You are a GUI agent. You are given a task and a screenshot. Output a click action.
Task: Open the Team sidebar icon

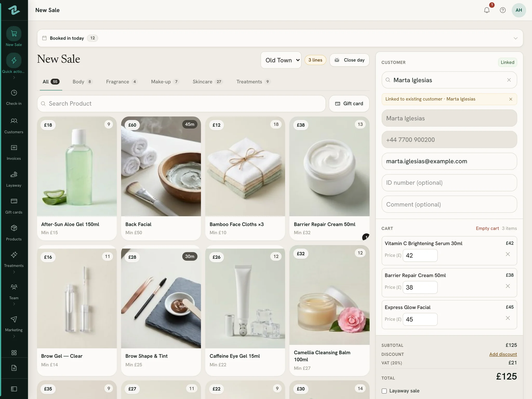[x=14, y=287]
